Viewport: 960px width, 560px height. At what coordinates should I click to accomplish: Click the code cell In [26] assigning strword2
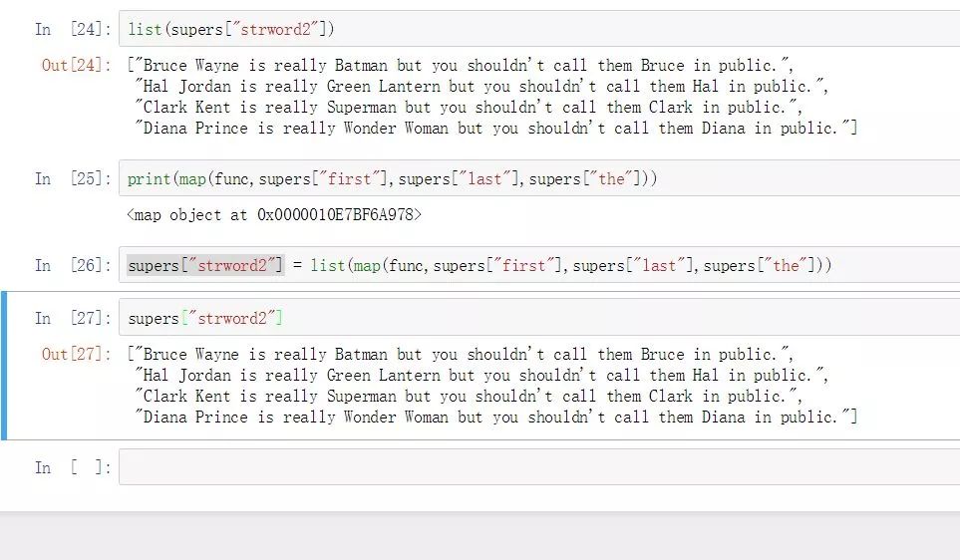tap(539, 265)
